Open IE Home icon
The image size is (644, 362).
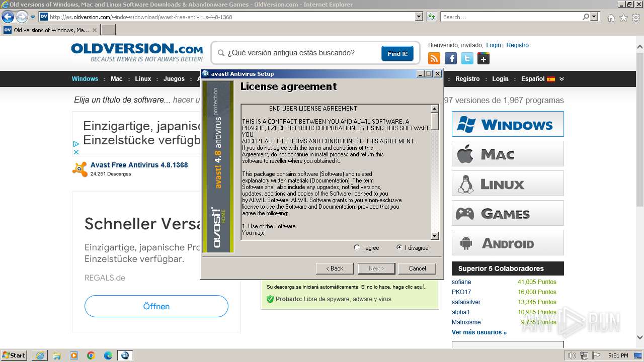(611, 18)
